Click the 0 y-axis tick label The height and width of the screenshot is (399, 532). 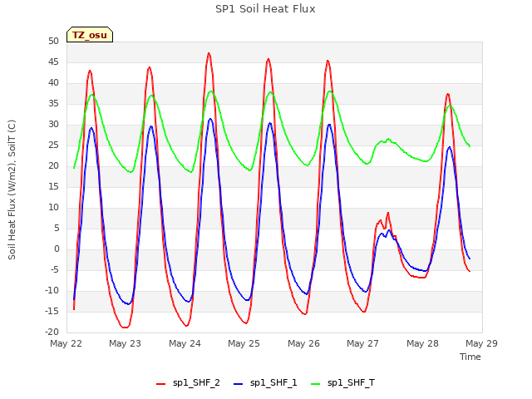pyautogui.click(x=57, y=249)
